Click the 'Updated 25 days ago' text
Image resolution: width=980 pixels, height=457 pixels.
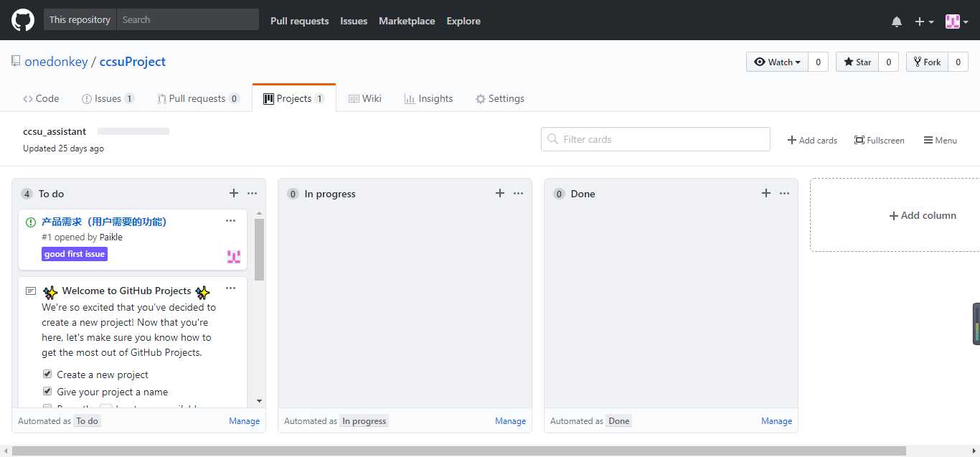[x=63, y=149]
